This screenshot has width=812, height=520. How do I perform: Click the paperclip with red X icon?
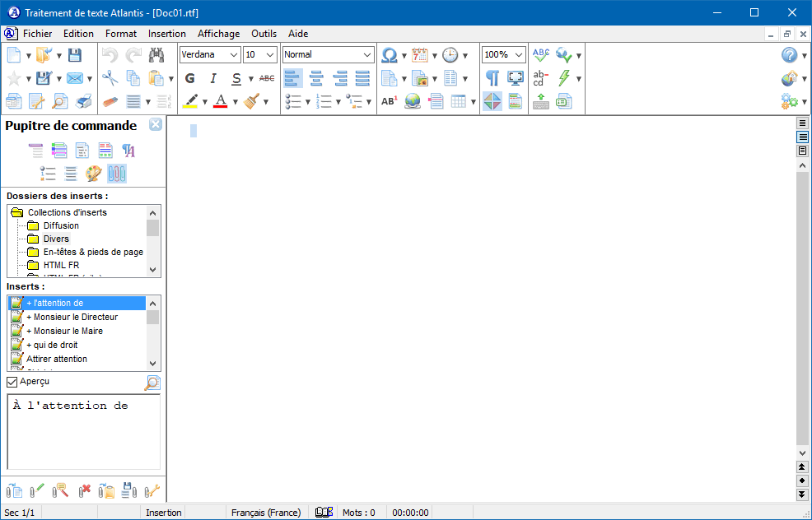click(84, 490)
